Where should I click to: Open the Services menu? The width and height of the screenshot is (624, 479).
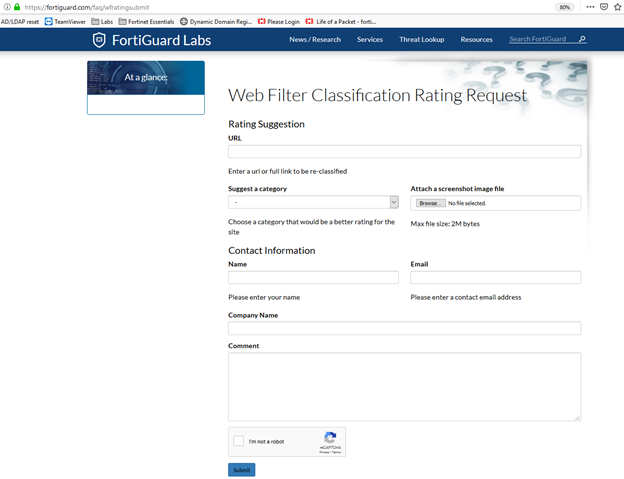click(370, 39)
